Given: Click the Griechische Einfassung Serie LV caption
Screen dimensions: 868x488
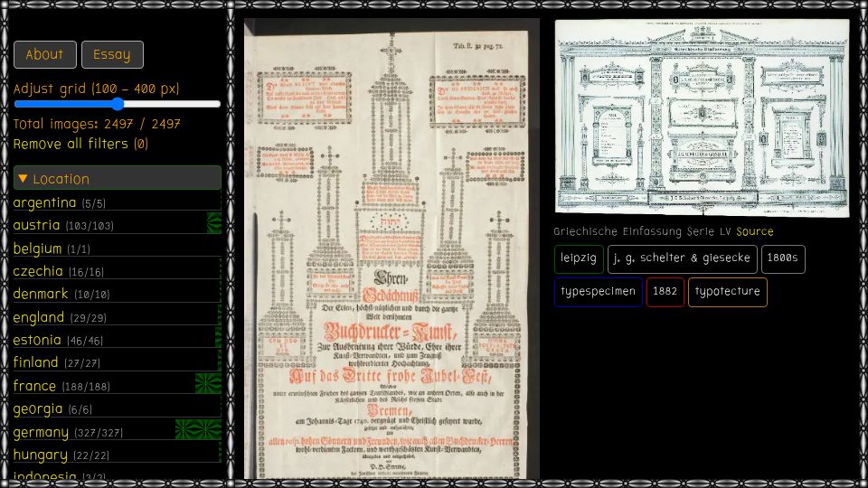Looking at the screenshot, I should point(642,232).
